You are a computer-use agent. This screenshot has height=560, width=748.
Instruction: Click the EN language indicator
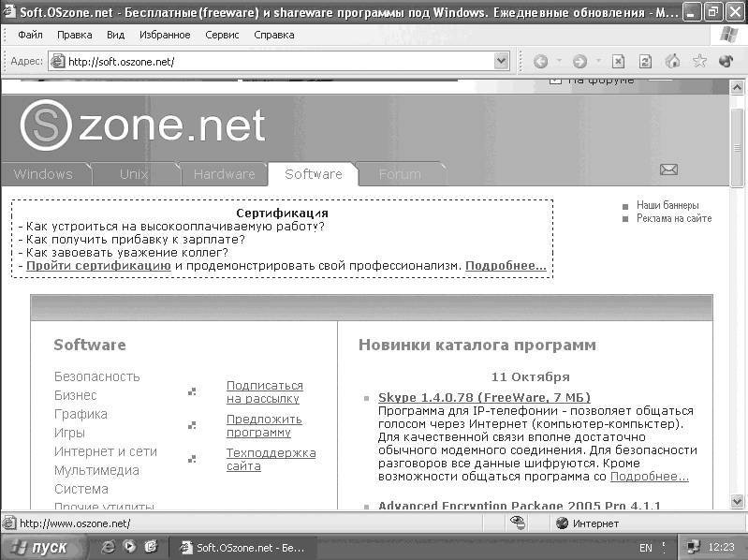pyautogui.click(x=645, y=548)
